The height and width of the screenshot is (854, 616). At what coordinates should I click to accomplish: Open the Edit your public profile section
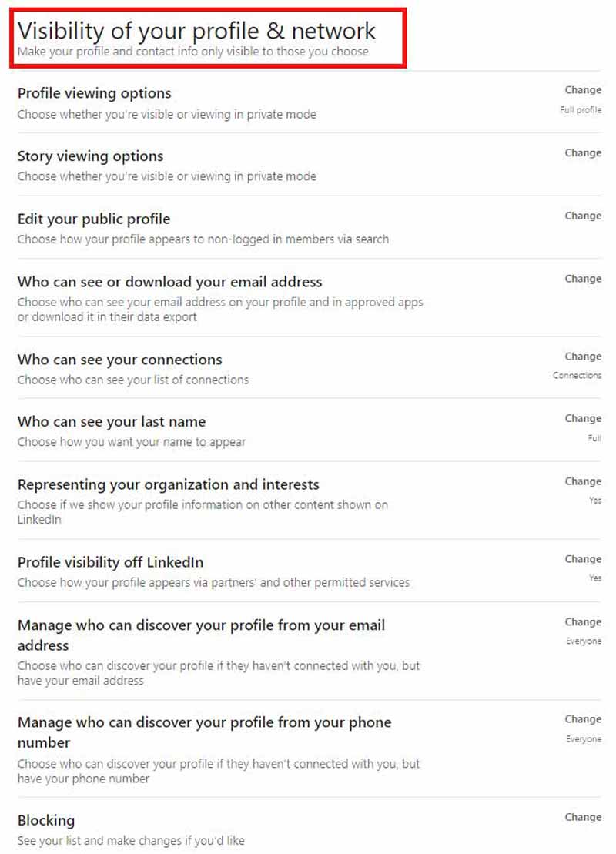coord(93,219)
